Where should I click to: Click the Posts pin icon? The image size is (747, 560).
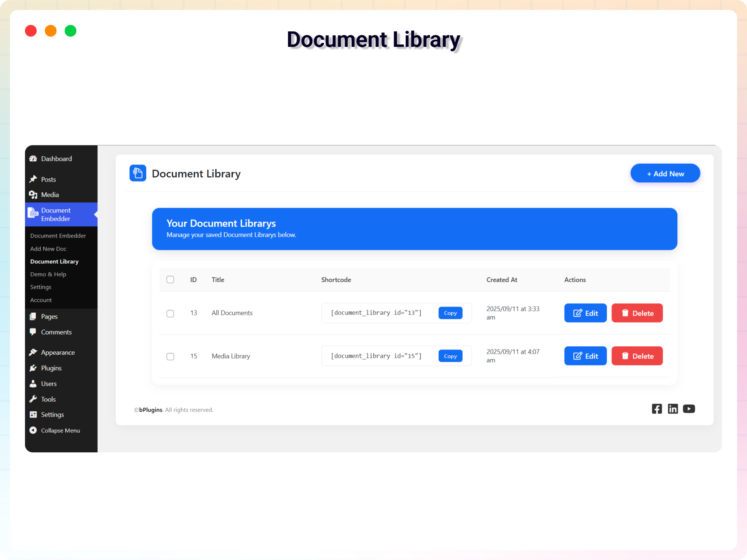33,179
